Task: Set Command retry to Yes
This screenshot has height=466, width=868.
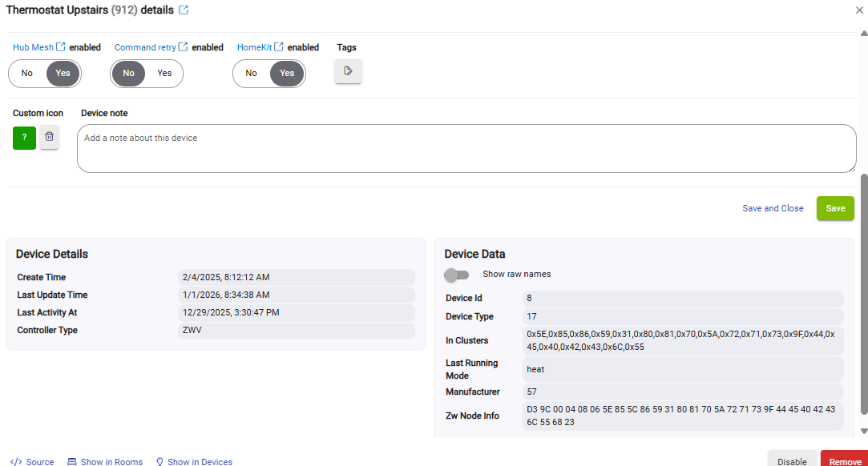Action: click(164, 74)
